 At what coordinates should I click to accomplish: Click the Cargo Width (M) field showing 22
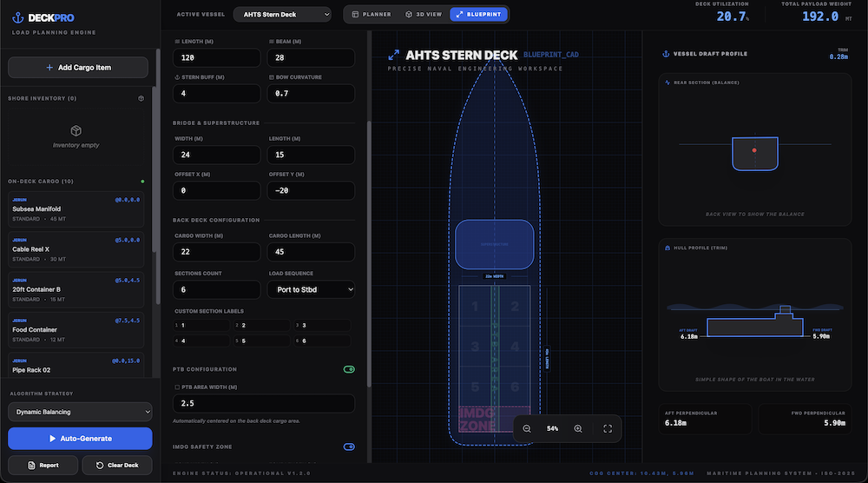click(216, 252)
